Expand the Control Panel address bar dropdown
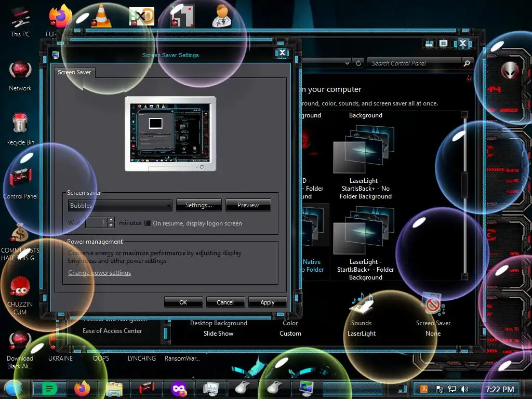Image resolution: width=532 pixels, height=399 pixels. pyautogui.click(x=347, y=63)
